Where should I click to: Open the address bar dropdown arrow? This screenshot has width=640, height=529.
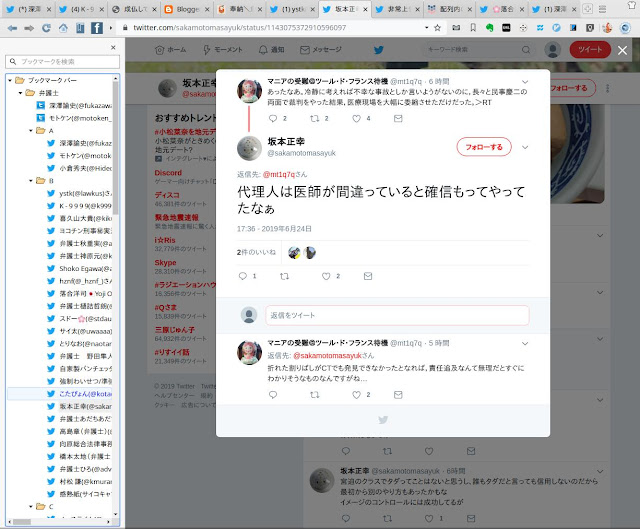(x=427, y=28)
